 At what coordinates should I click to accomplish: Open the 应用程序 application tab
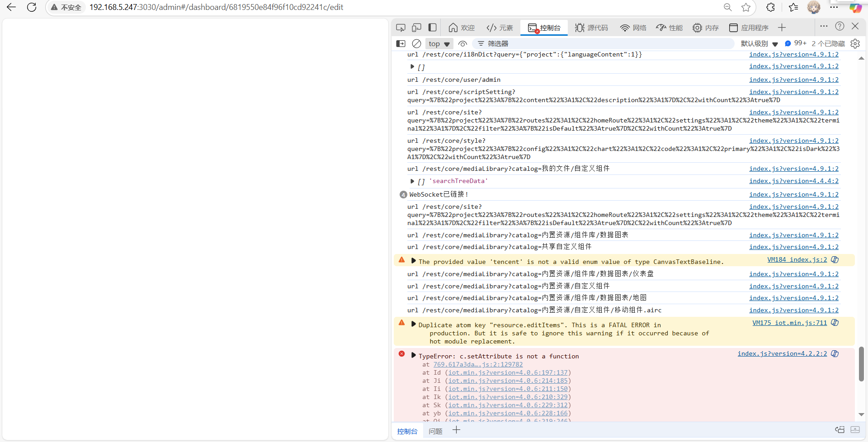coord(749,28)
